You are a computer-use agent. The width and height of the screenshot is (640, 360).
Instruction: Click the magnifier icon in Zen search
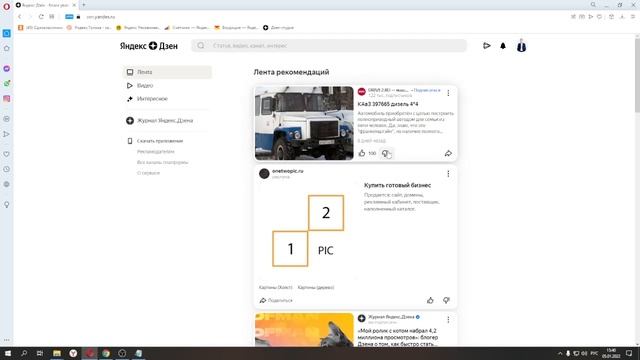[201, 46]
